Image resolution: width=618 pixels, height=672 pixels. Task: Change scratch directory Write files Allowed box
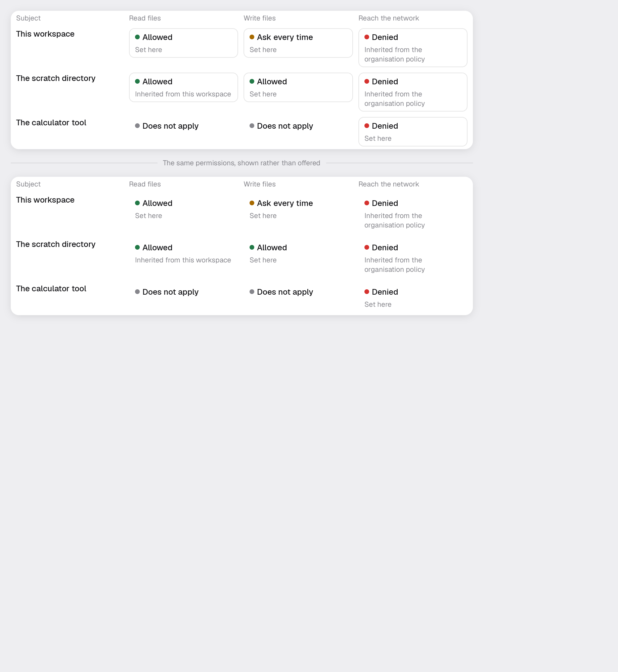298,87
